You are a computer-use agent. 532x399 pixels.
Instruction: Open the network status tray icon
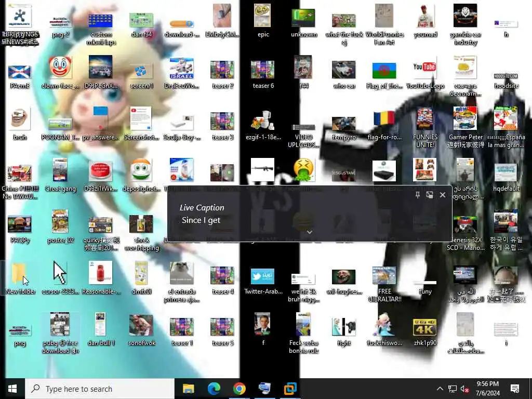pyautogui.click(x=453, y=389)
